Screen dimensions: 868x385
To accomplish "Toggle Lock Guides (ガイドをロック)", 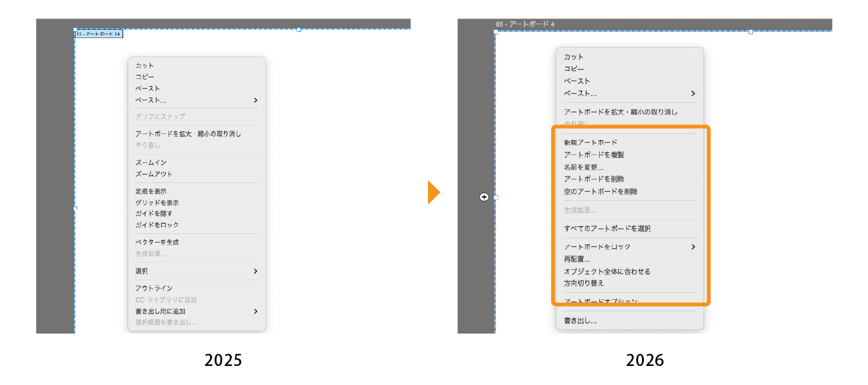I will coord(157,225).
